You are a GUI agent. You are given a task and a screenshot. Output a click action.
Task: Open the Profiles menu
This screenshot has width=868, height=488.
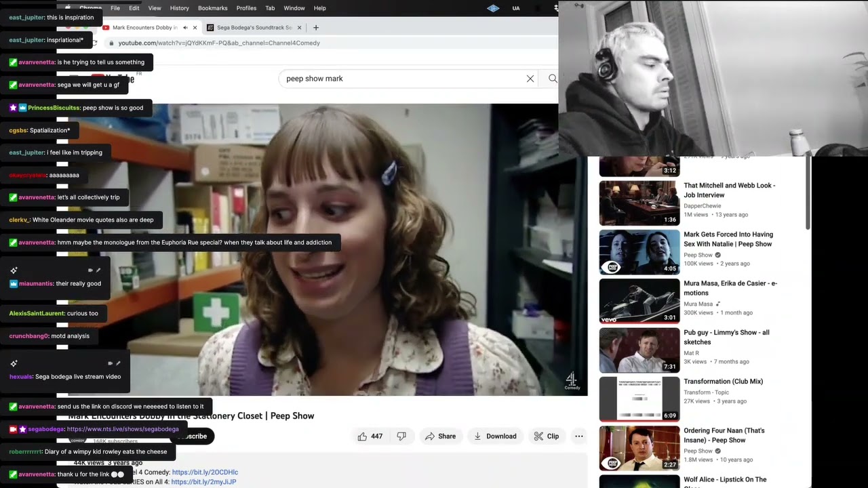click(x=246, y=8)
